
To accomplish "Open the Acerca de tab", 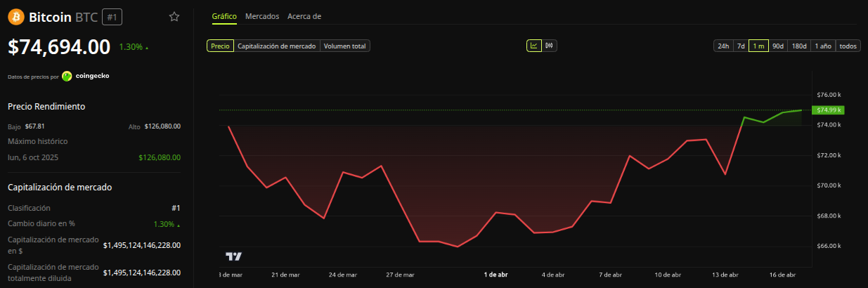I will pos(304,16).
